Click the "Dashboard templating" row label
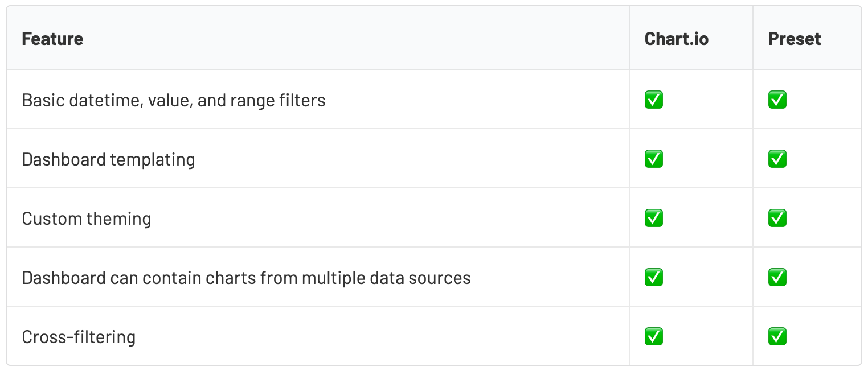 (x=108, y=160)
